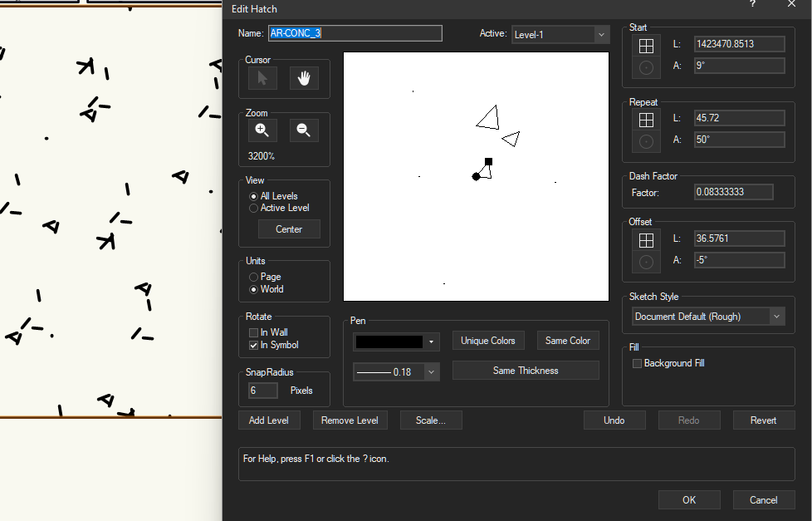Select the hand pan cursor tool

point(304,79)
